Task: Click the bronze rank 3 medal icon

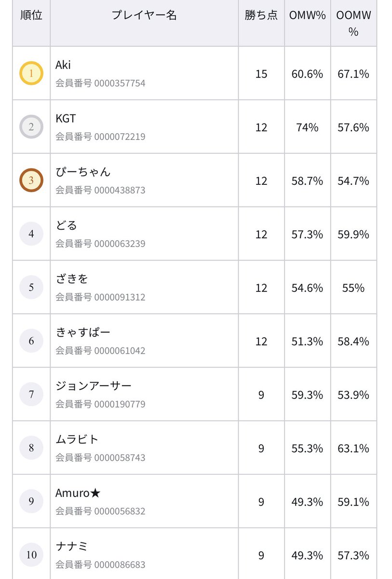Action: 31,181
